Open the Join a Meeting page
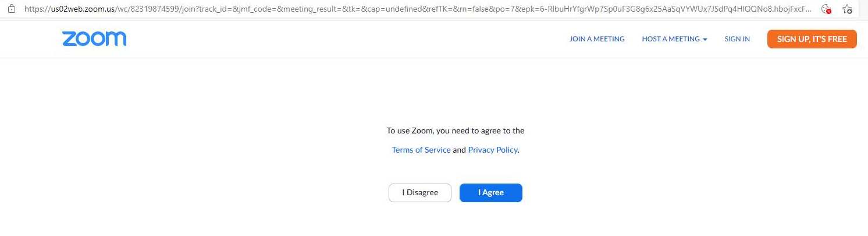This screenshot has width=868, height=236. pos(596,39)
